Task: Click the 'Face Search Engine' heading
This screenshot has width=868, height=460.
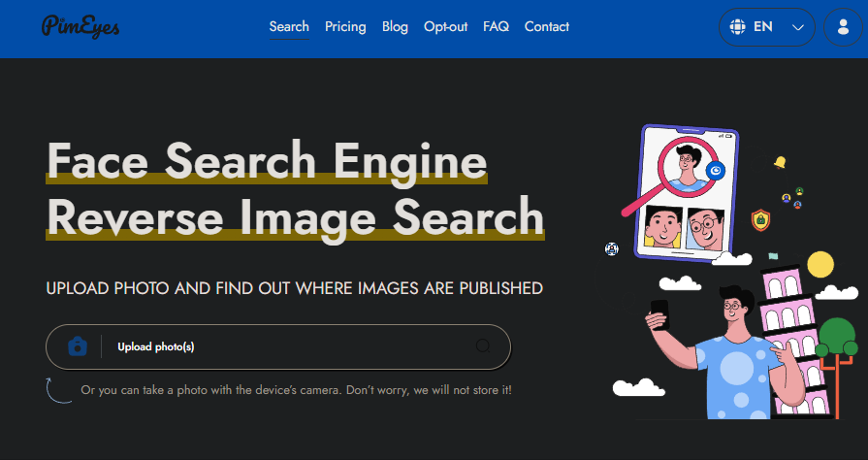Action: [267, 161]
